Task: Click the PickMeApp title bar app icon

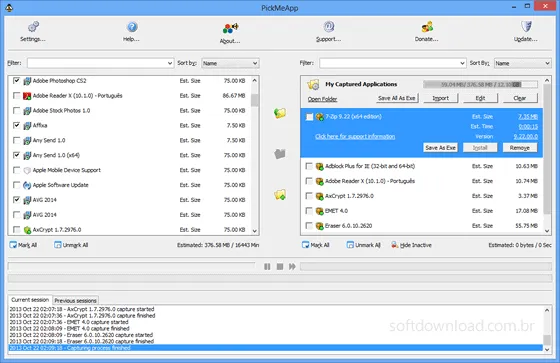Action: tap(9, 8)
